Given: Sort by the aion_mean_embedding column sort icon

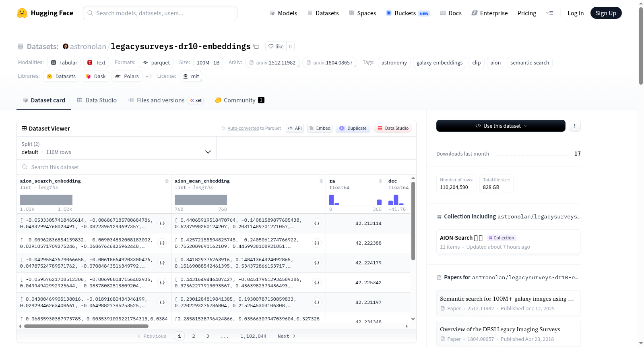Looking at the screenshot, I should click(x=321, y=181).
